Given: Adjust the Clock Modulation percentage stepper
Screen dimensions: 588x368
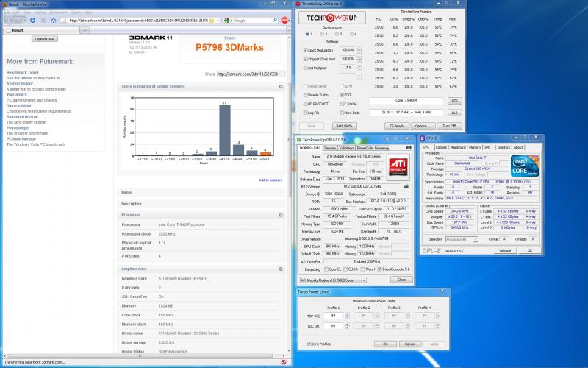Looking at the screenshot, I should click(359, 50).
